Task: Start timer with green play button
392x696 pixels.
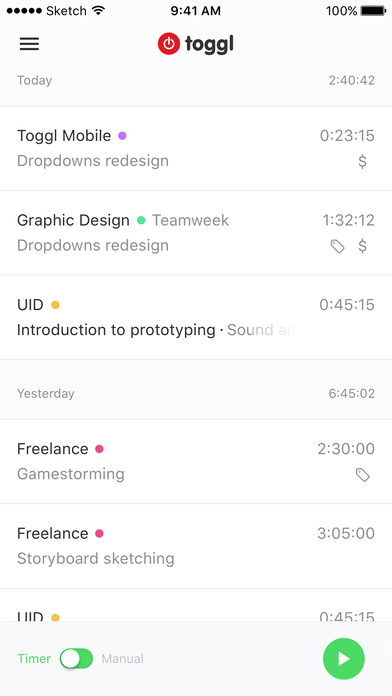Action: point(344,659)
